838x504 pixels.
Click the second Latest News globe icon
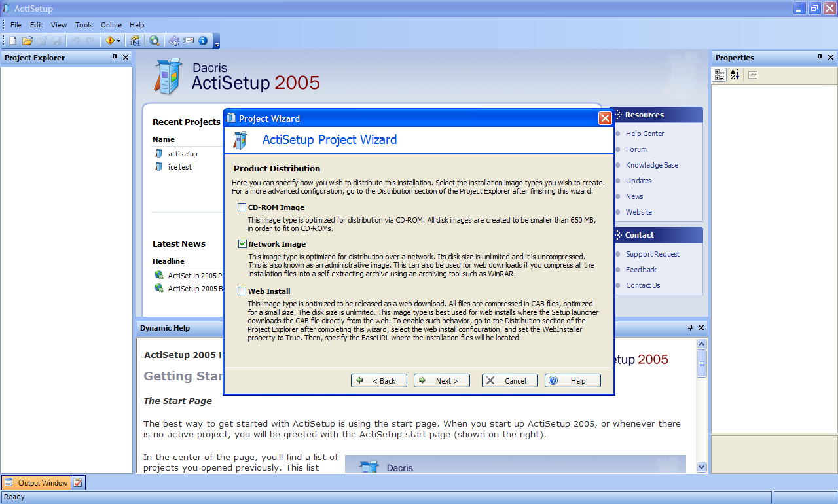coord(158,289)
